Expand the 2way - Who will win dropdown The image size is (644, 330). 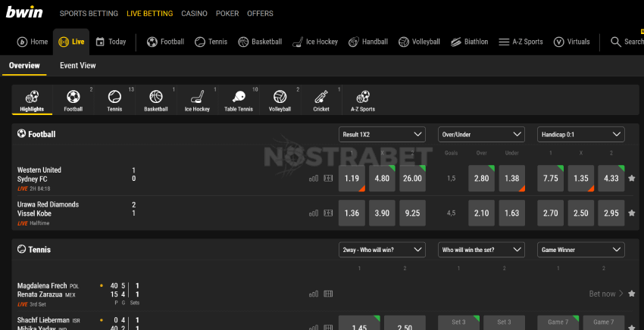click(382, 250)
